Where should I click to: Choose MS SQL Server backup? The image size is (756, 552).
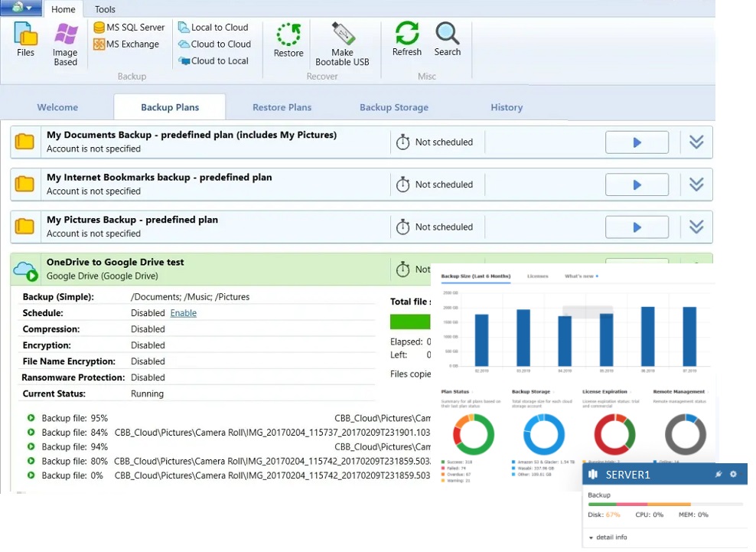(x=129, y=28)
